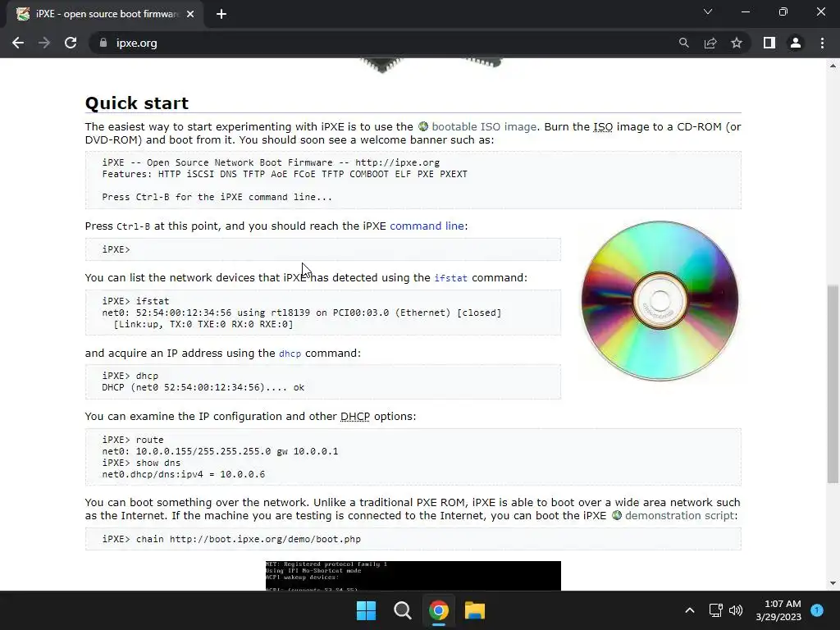
Task: Go back with the browser back arrow
Action: pyautogui.click(x=18, y=43)
